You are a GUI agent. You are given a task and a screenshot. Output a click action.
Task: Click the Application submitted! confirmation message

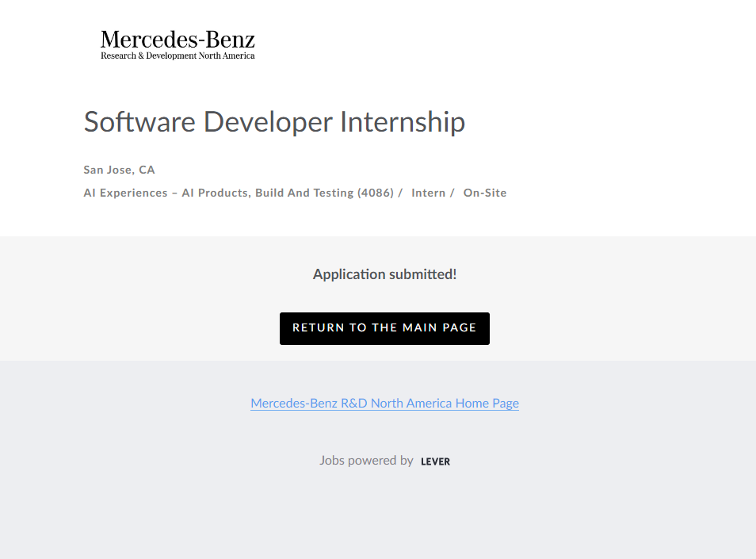click(x=384, y=274)
